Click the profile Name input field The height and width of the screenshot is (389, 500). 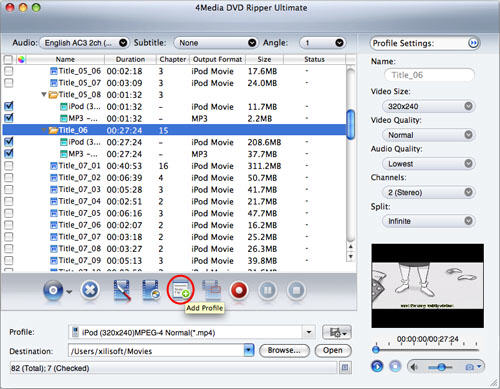click(429, 75)
